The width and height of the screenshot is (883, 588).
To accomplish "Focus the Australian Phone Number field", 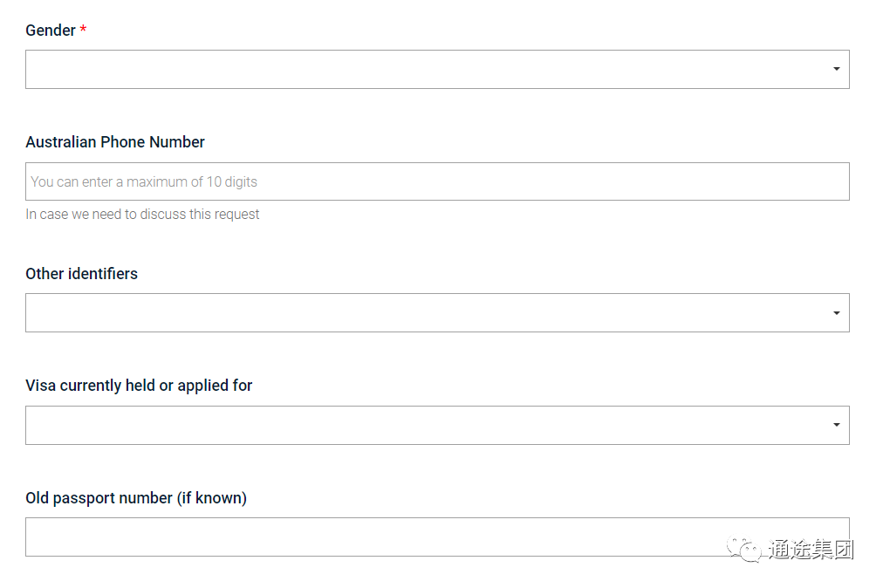I will pos(437,181).
